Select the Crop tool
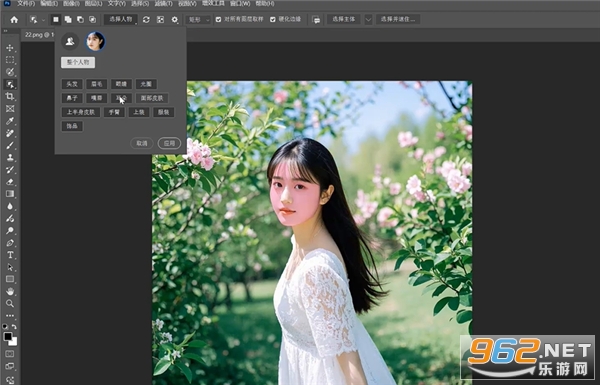The image size is (600, 385). pos(10,96)
